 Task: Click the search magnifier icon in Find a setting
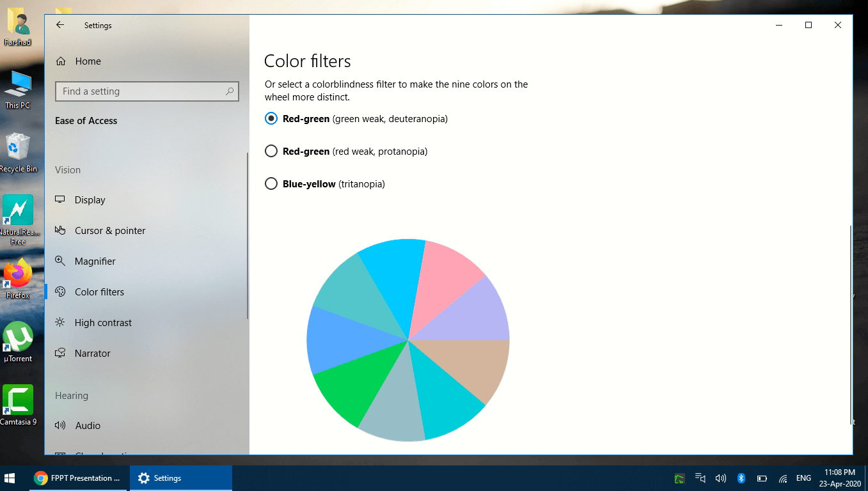(x=230, y=91)
